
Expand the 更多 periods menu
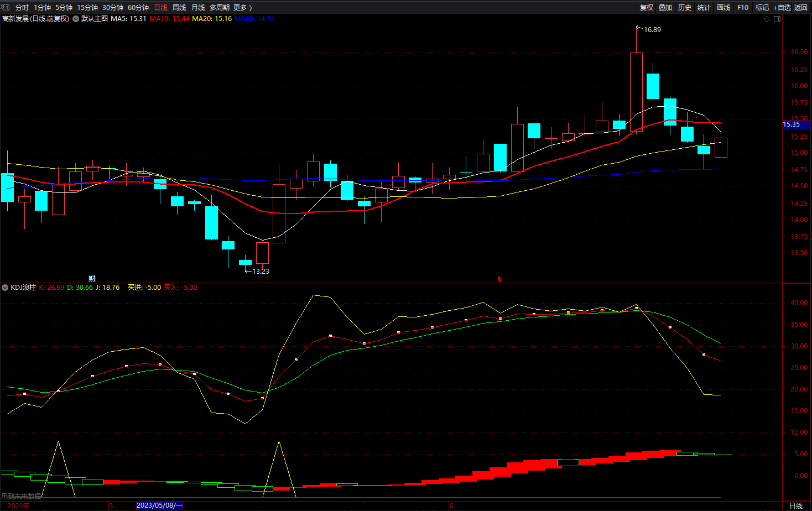(x=243, y=8)
